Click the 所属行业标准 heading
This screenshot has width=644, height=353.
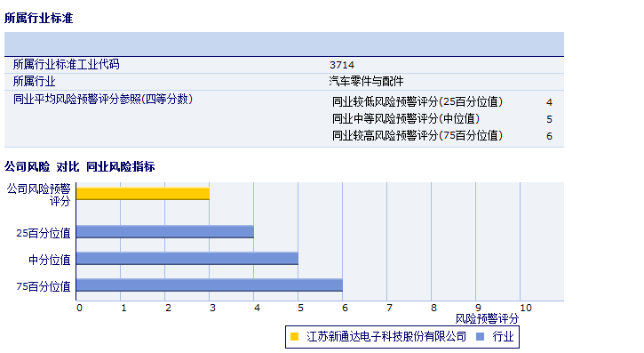tap(38, 18)
